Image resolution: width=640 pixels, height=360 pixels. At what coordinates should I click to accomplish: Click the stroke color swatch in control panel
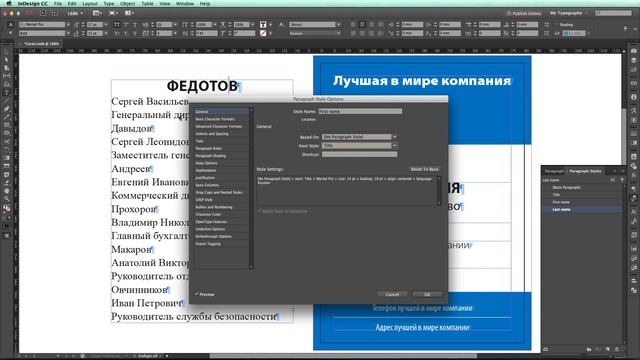(x=263, y=33)
